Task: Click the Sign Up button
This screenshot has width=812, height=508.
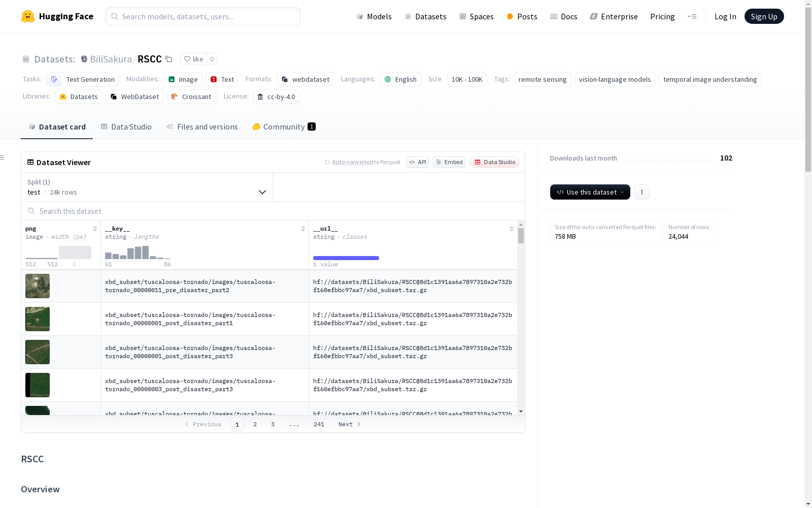Action: (764, 16)
